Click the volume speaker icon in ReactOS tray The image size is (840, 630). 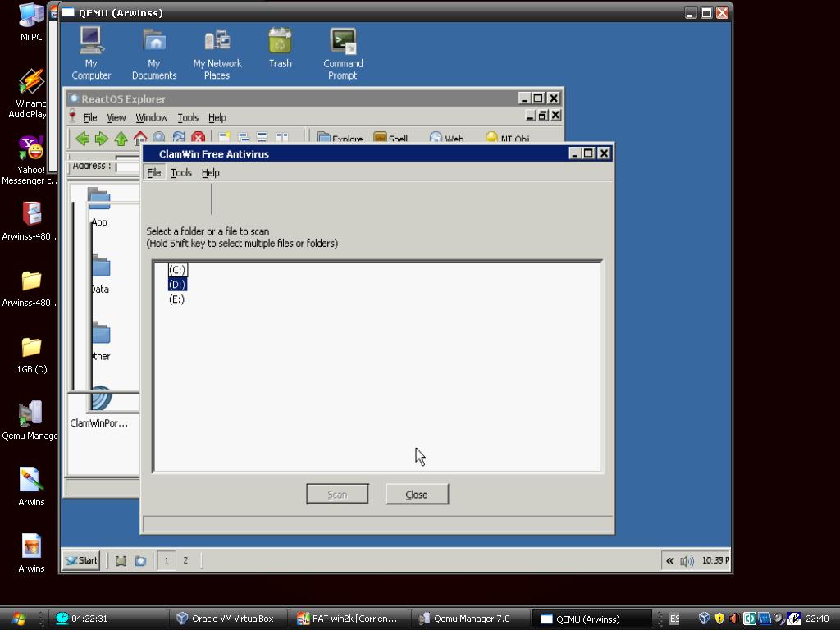pos(687,561)
